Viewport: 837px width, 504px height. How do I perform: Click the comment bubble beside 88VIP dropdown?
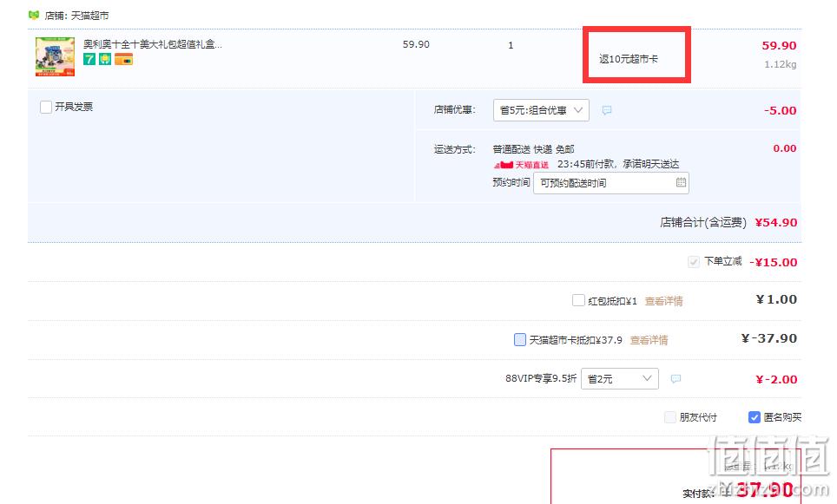click(x=676, y=379)
